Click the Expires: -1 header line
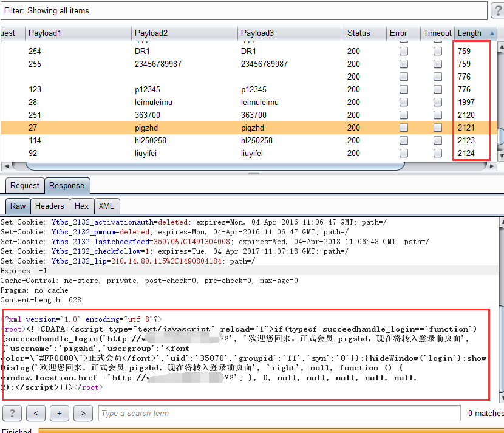 pos(24,271)
